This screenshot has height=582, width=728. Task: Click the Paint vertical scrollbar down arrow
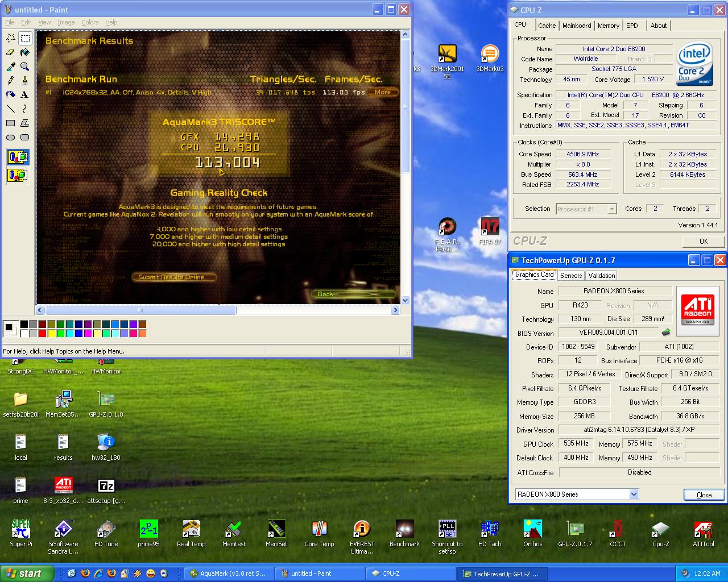(x=405, y=300)
